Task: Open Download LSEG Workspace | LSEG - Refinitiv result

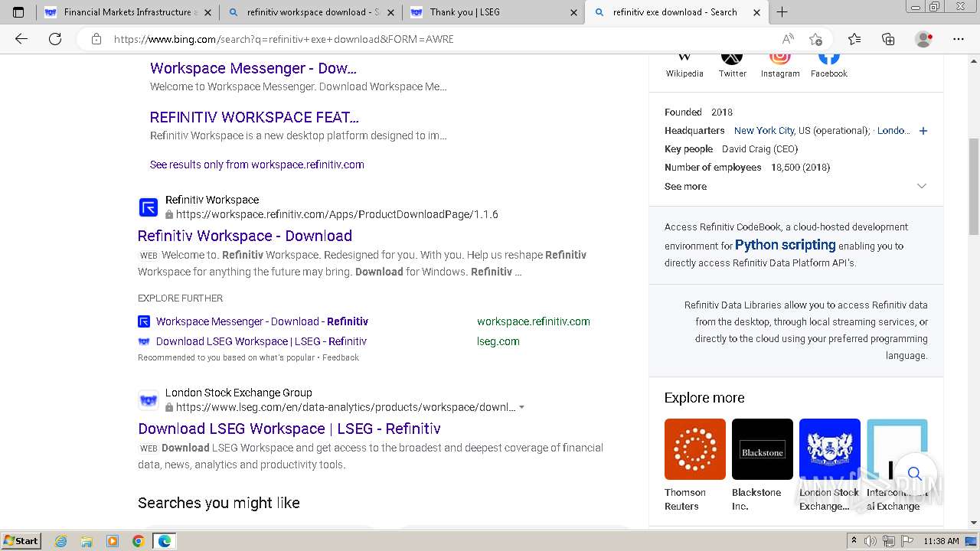Action: click(x=289, y=429)
